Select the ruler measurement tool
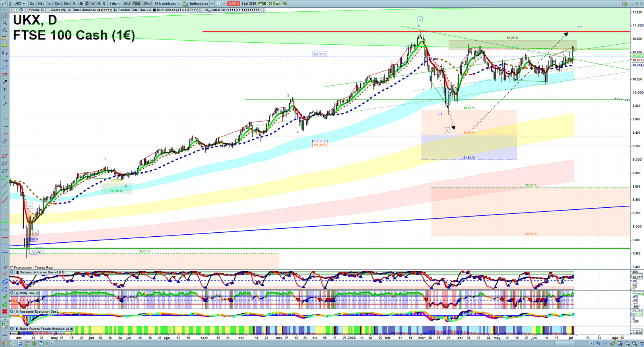This screenshot has height=347, width=644. point(4,141)
